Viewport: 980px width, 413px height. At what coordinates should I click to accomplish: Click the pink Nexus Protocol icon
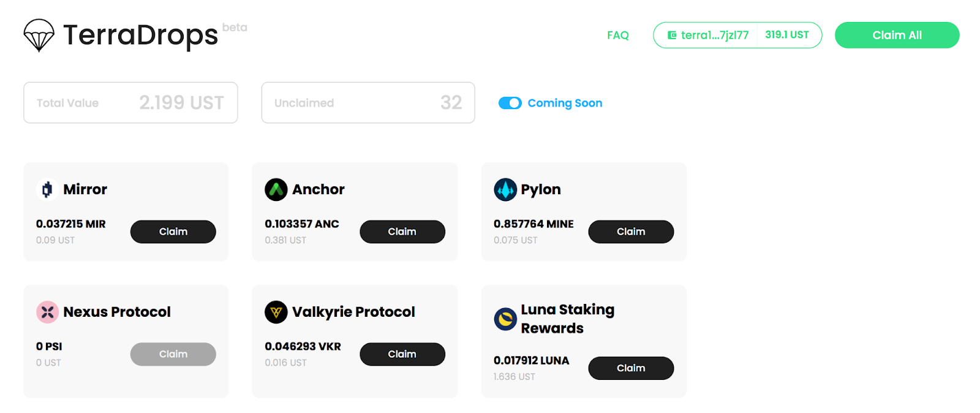[x=47, y=312]
